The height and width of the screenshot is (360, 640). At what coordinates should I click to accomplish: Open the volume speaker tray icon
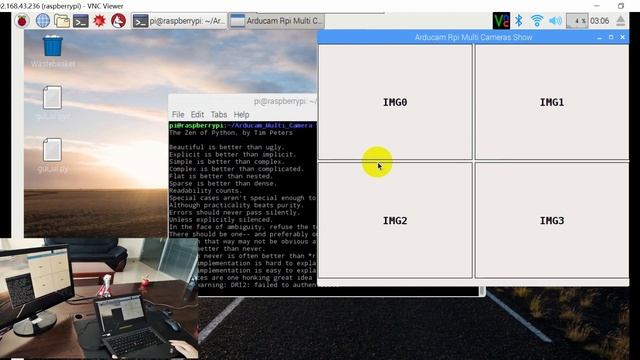555,21
